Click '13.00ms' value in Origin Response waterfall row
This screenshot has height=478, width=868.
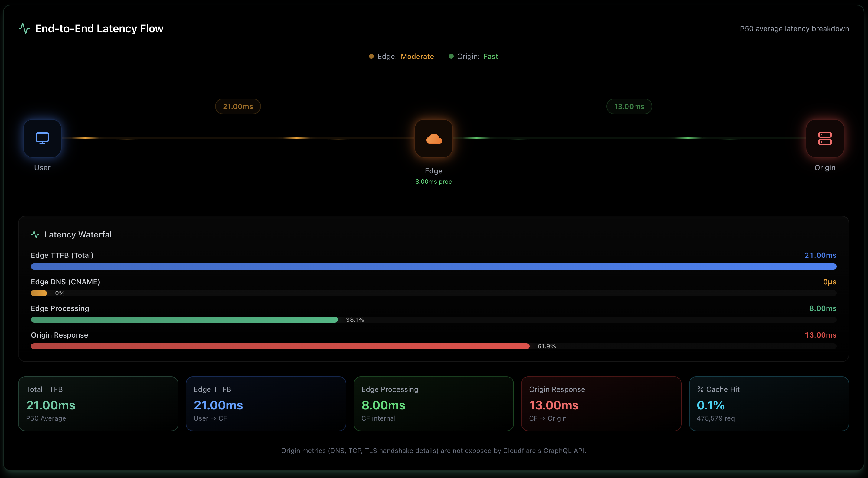[x=821, y=335]
